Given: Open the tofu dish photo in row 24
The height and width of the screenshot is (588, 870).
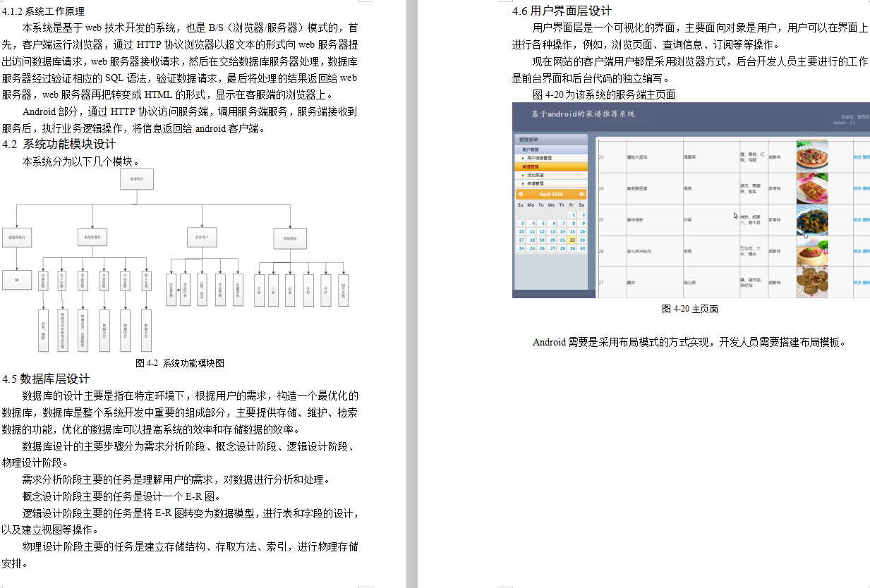Looking at the screenshot, I should coord(812,188).
